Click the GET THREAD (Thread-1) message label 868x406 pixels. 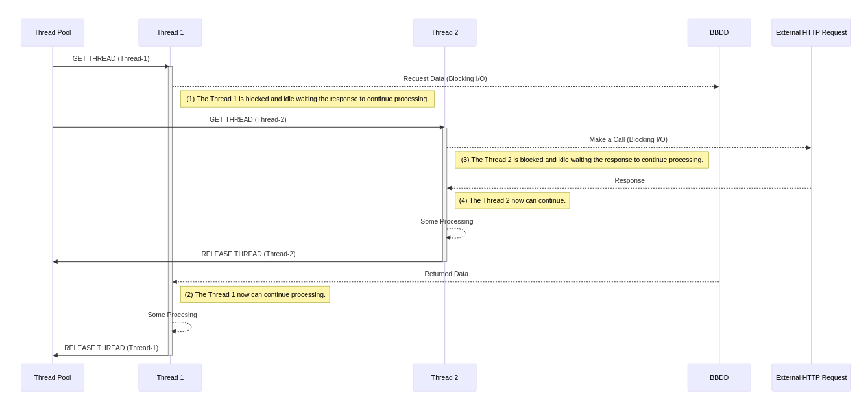[111, 58]
